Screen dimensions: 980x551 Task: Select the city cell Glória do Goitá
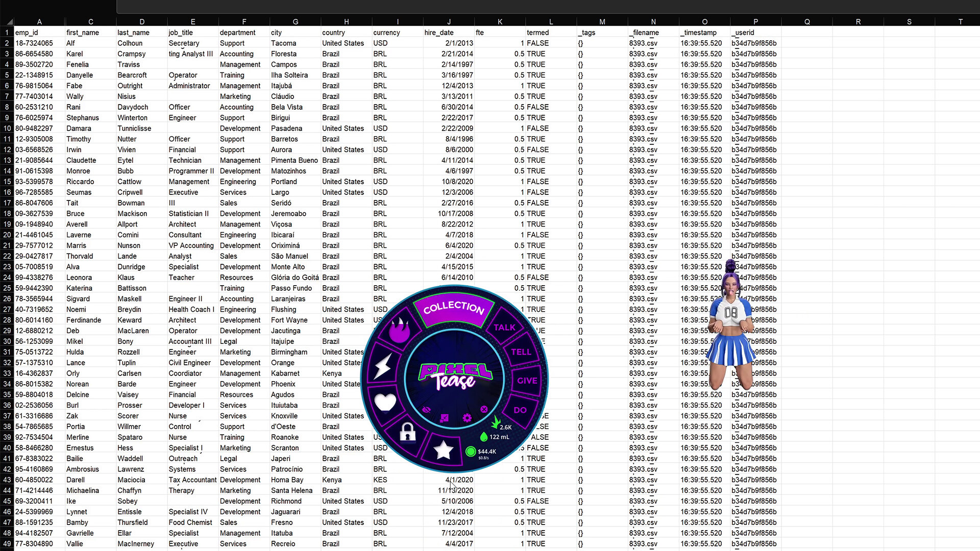(x=295, y=277)
